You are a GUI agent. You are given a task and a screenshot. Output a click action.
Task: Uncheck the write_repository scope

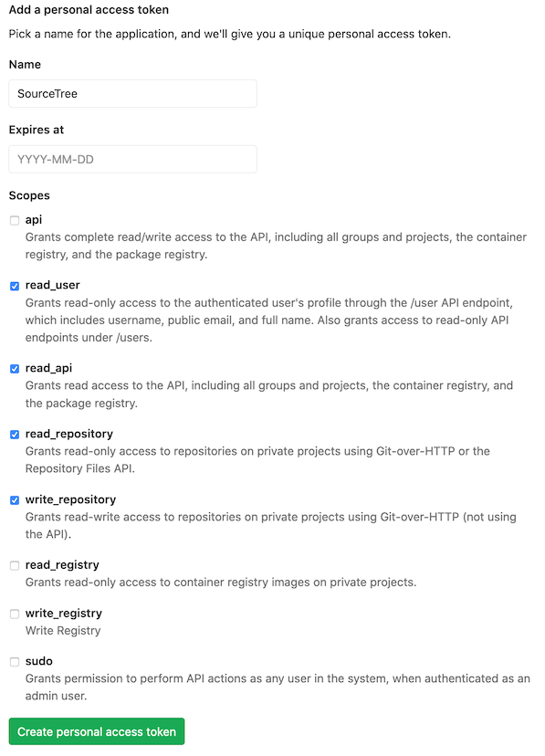pos(14,499)
